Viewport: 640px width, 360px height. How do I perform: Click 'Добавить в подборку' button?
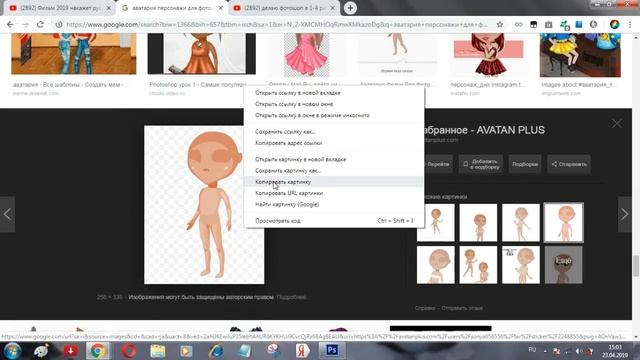[481, 164]
